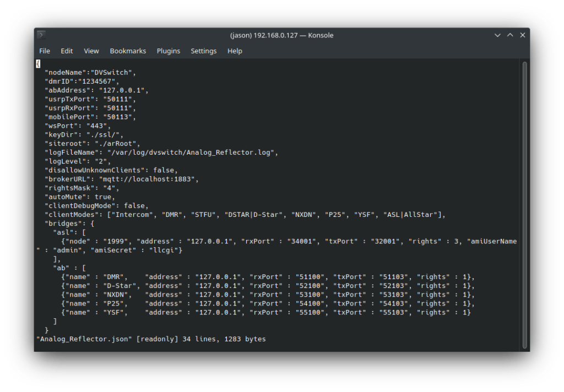The width and height of the screenshot is (564, 392).
Task: Click the "asl": [ line
Action: (x=69, y=232)
